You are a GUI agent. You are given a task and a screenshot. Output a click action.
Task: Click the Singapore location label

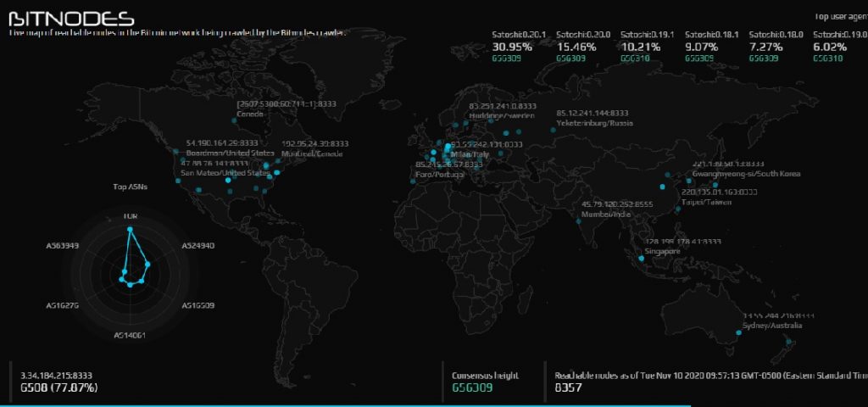point(662,251)
